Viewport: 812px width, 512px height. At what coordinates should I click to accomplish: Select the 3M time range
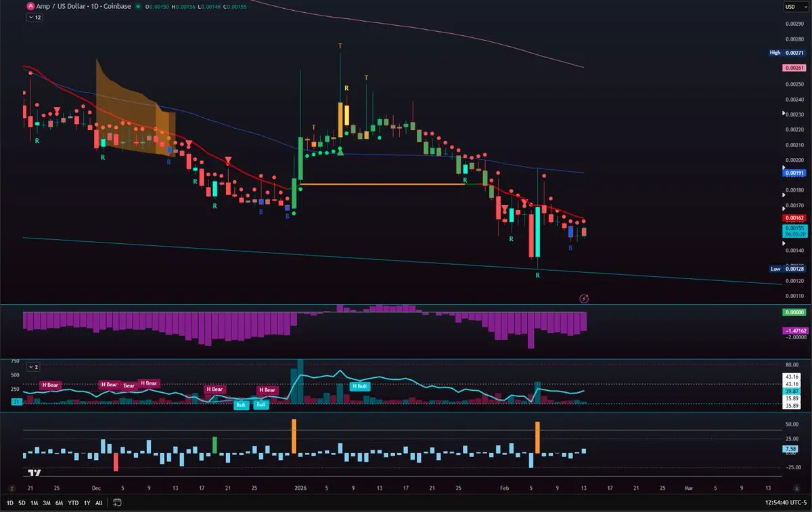point(47,503)
